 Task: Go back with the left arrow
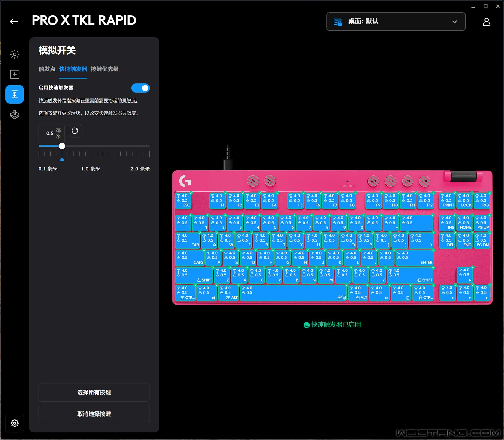[x=14, y=21]
